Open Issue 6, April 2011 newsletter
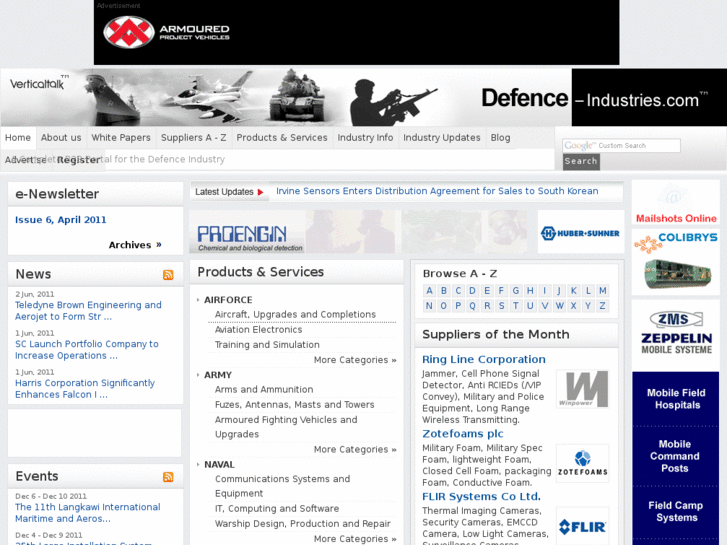 click(61, 220)
